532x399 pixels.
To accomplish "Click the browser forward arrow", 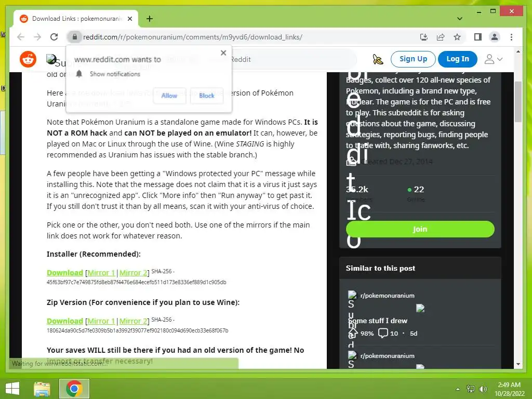I will pyautogui.click(x=37, y=37).
